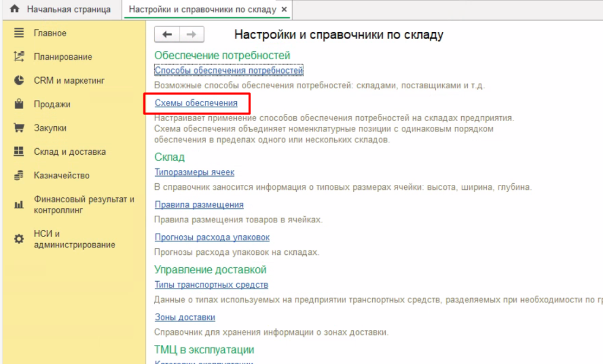This screenshot has width=603, height=364.
Task: Click the Продажи shopping bag icon
Action: (19, 104)
